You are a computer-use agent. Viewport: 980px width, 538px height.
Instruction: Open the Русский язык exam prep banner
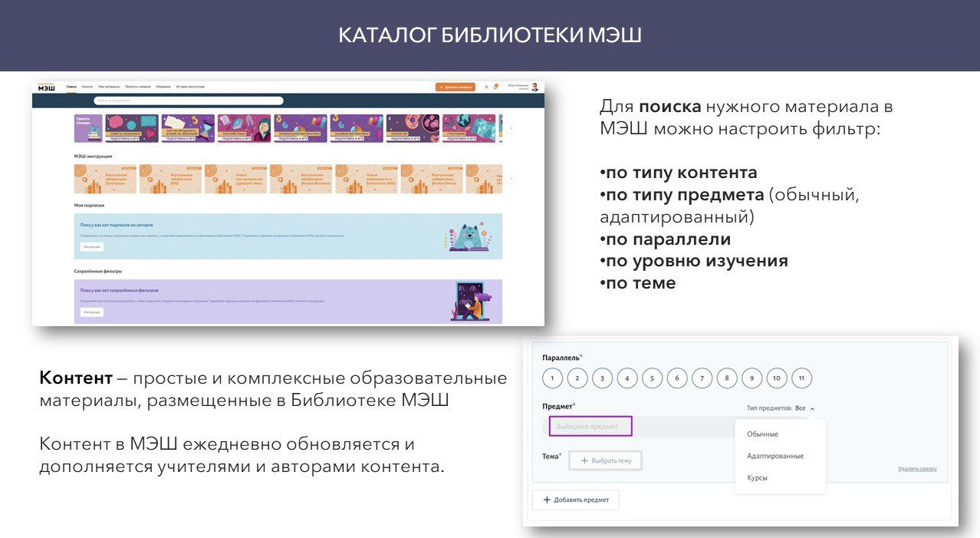click(x=243, y=128)
